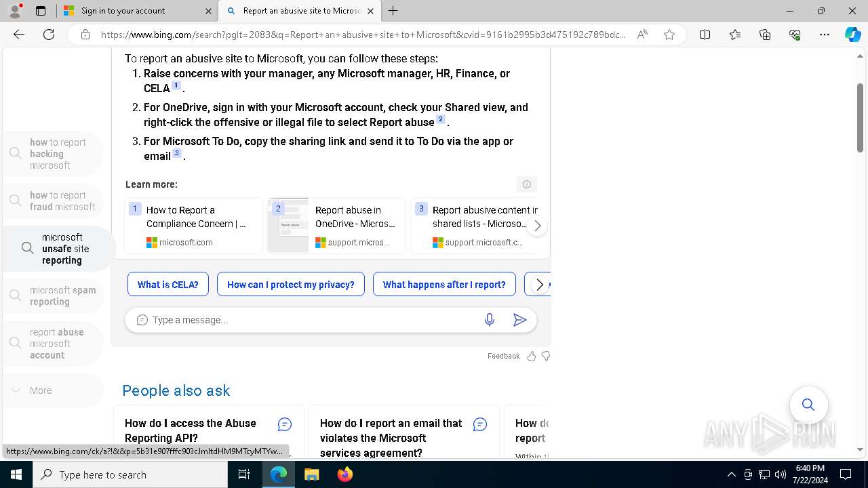Image resolution: width=868 pixels, height=488 pixels.
Task: Search how to report fraud microsoft
Action: 54,201
